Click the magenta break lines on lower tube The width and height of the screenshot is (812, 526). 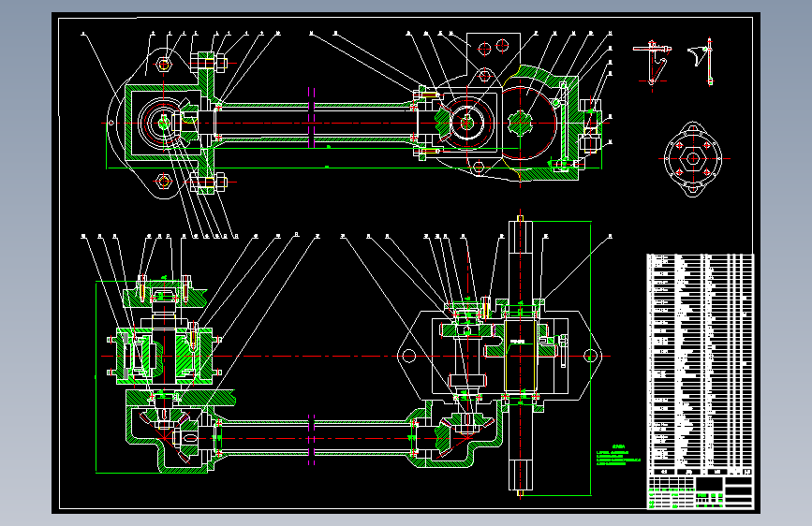pos(311,439)
